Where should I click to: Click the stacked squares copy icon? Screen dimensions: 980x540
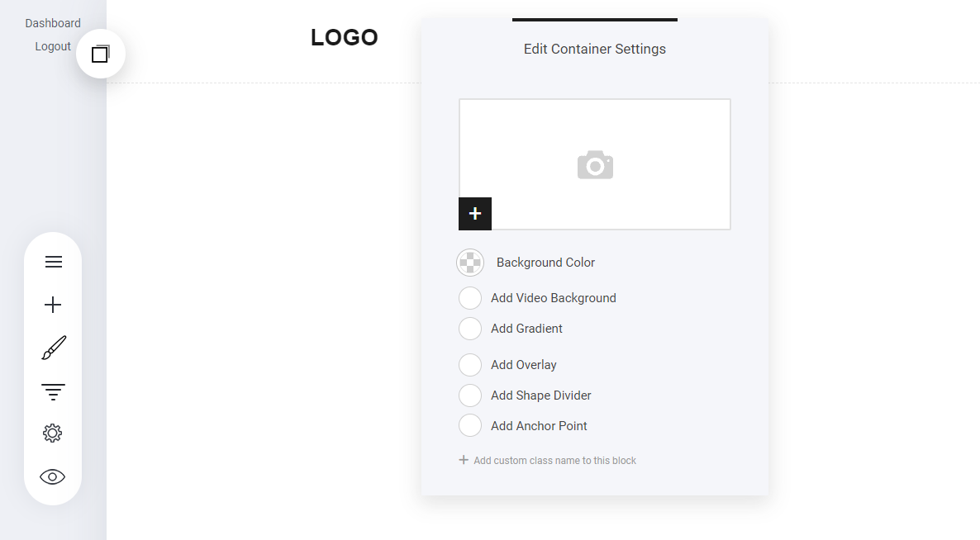100,54
